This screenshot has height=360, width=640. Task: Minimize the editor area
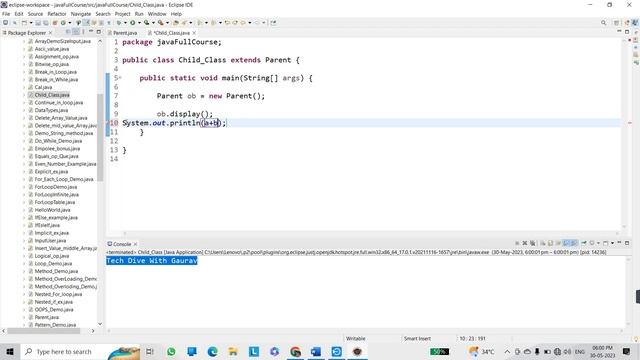619,31
